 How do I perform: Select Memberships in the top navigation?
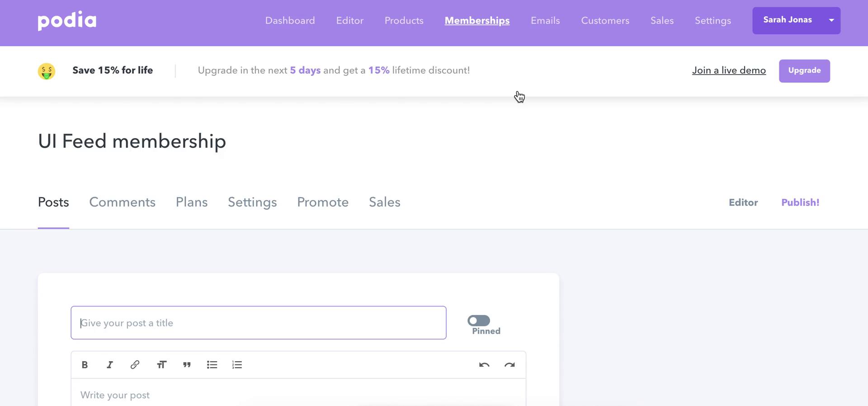(477, 21)
